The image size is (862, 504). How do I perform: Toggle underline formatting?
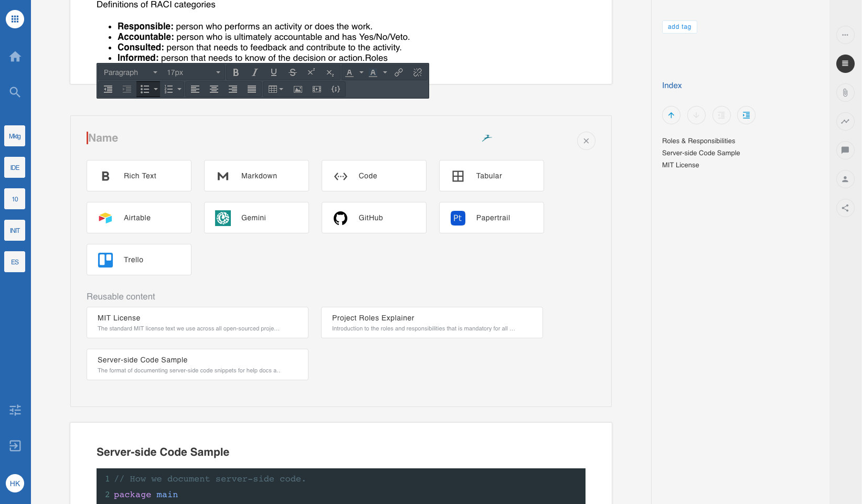[273, 72]
